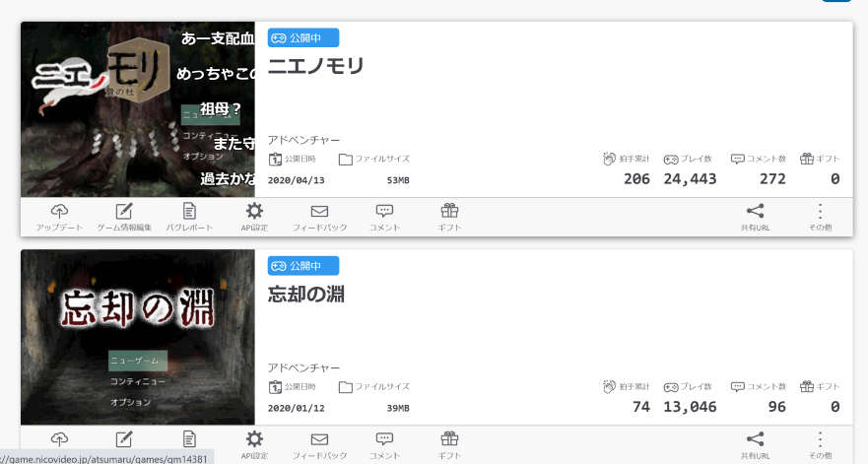
Task: Open the API設定 gear for 忘却の淵
Action: click(x=254, y=445)
